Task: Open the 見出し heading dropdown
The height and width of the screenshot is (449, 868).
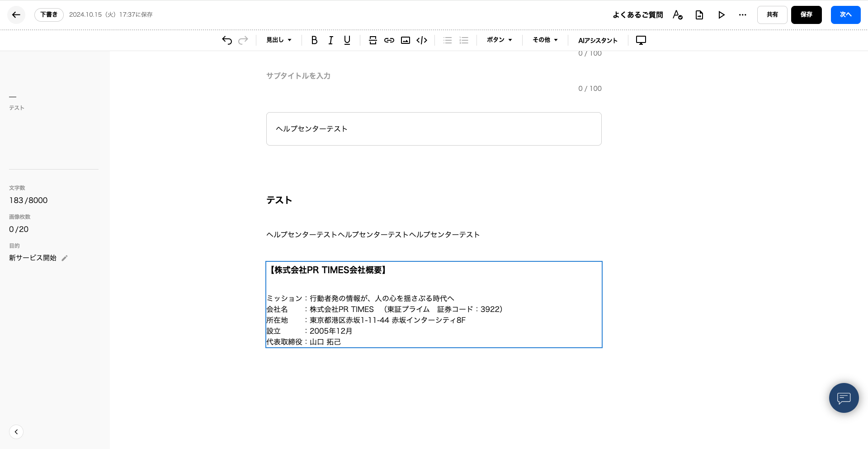Action: coord(278,40)
